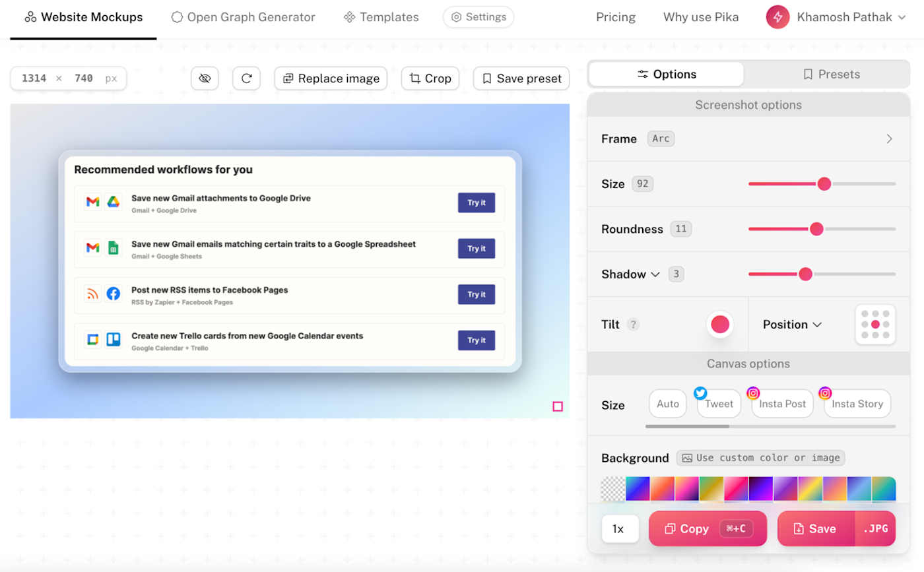Image resolution: width=924 pixels, height=572 pixels.
Task: Click the width field 1314
Action: [34, 79]
